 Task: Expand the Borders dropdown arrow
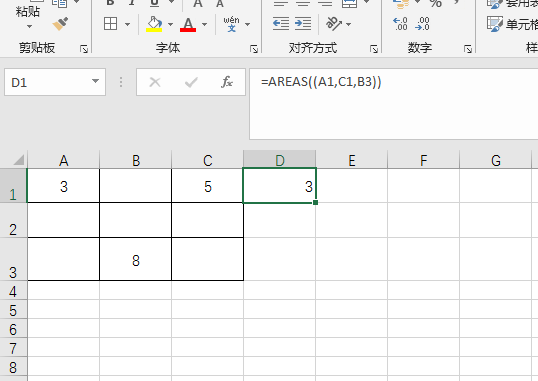(x=128, y=24)
